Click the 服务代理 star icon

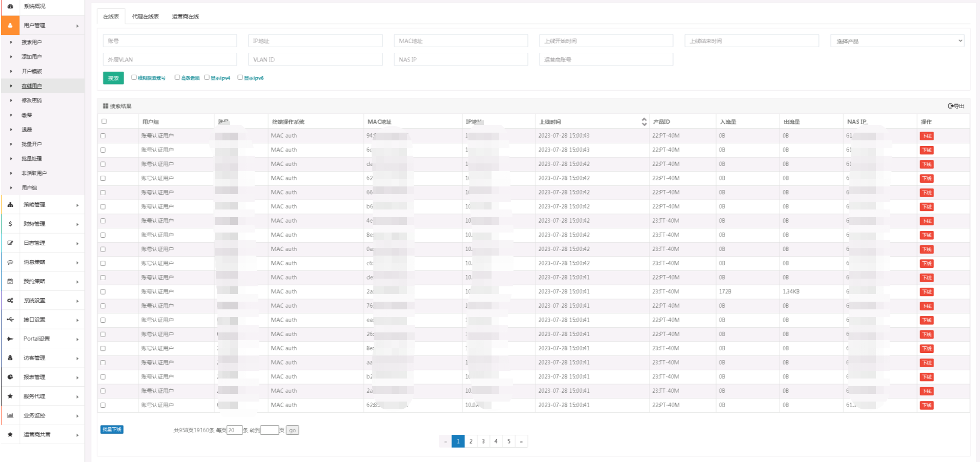[x=10, y=396]
